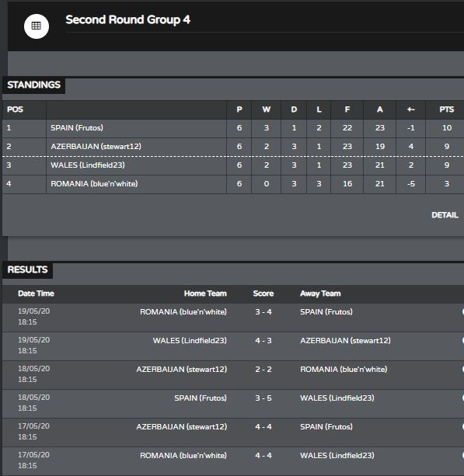Image resolution: width=464 pixels, height=476 pixels.
Task: Click the circle icon on the Spain-Wales result row
Action: 462,398
